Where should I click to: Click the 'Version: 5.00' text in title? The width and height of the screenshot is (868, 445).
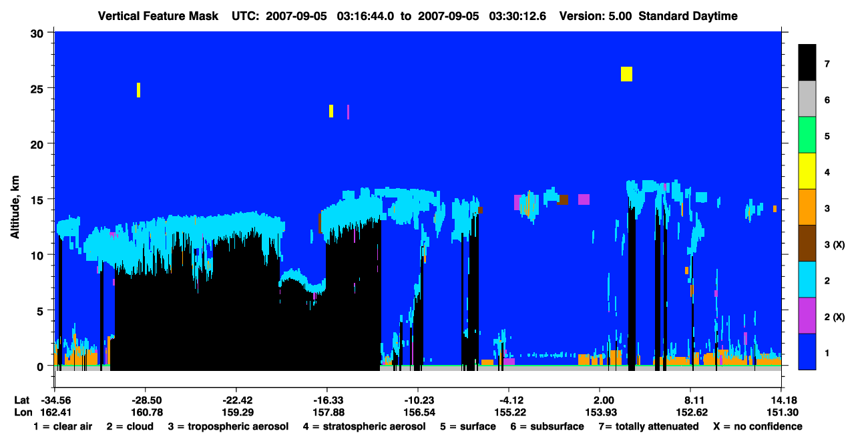point(594,16)
